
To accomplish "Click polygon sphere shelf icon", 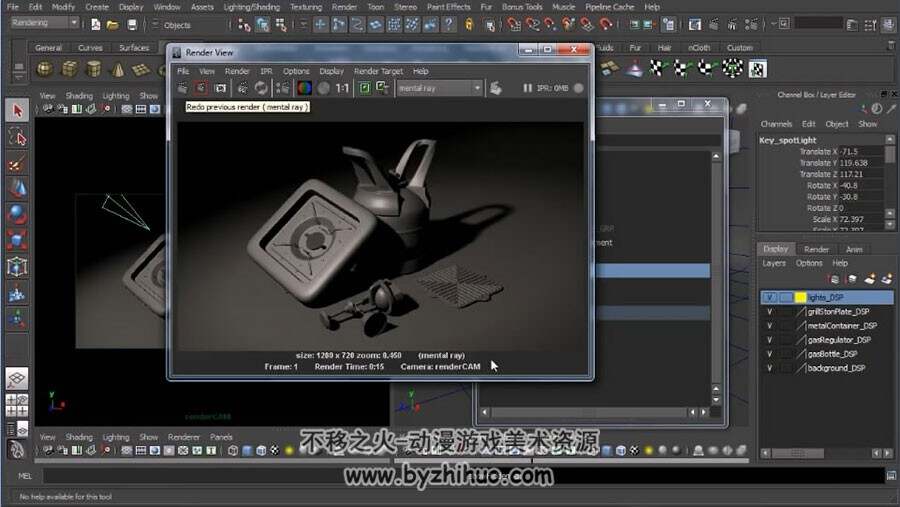I will (x=45, y=69).
